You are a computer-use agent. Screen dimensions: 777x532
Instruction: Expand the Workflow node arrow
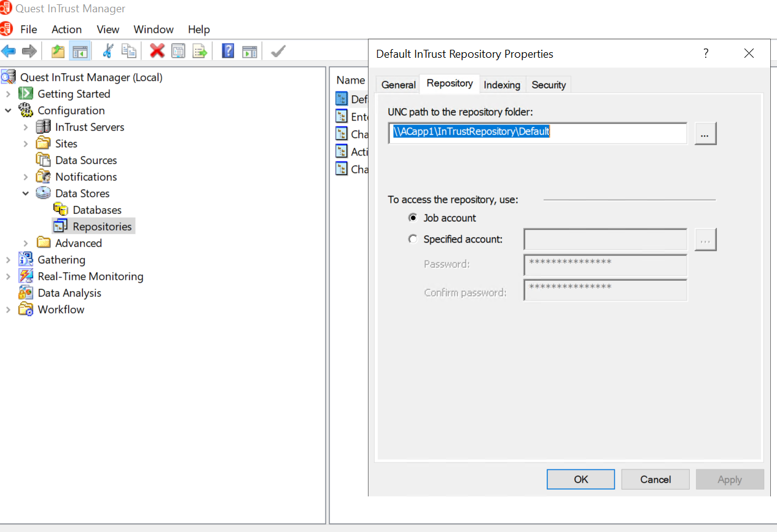point(8,310)
